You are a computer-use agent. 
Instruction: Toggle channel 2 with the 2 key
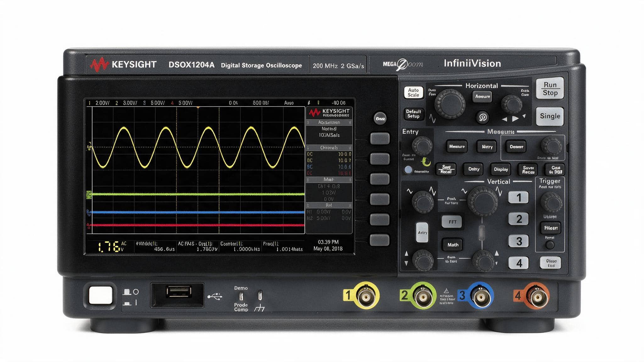pos(518,219)
